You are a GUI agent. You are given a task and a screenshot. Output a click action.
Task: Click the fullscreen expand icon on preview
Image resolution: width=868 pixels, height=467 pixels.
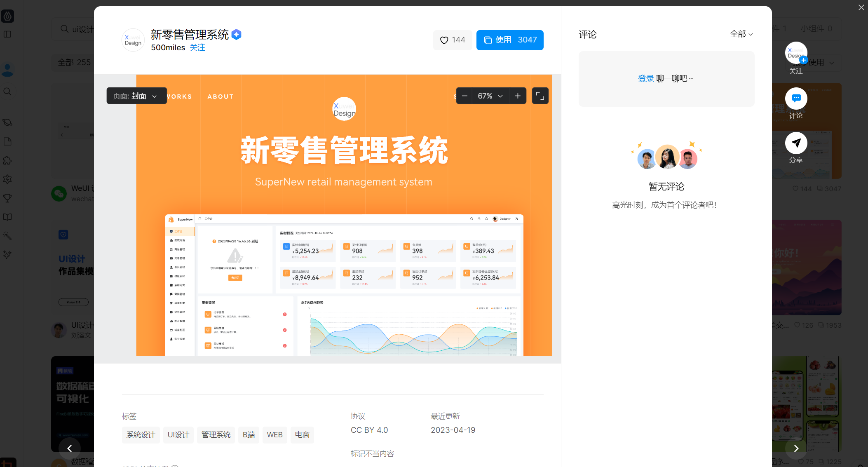[x=540, y=96]
